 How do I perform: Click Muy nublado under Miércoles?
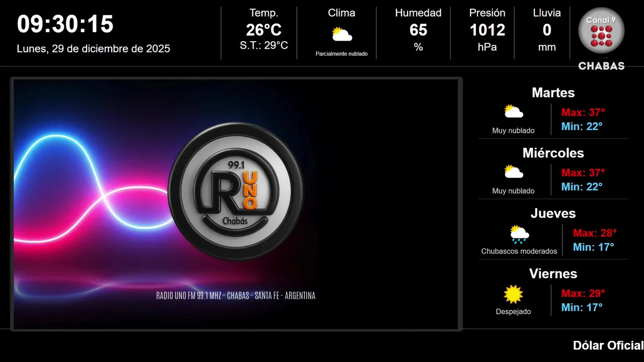click(513, 191)
